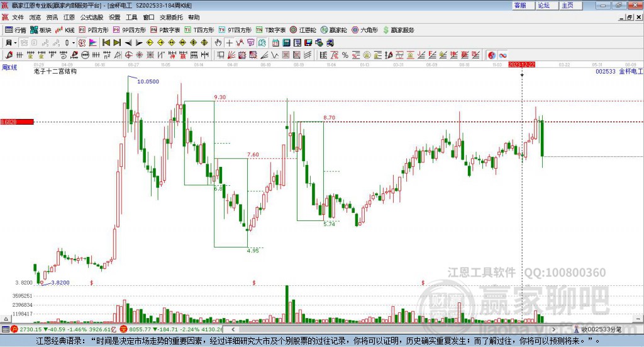
Task: Open the 工具 menu
Action: [x=131, y=17]
